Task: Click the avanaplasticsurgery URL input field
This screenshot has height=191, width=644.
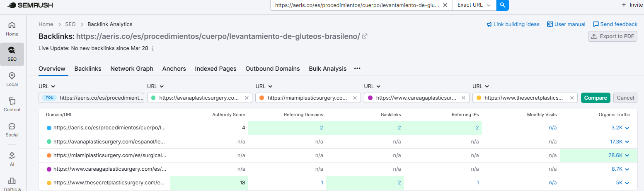Action: click(200, 98)
